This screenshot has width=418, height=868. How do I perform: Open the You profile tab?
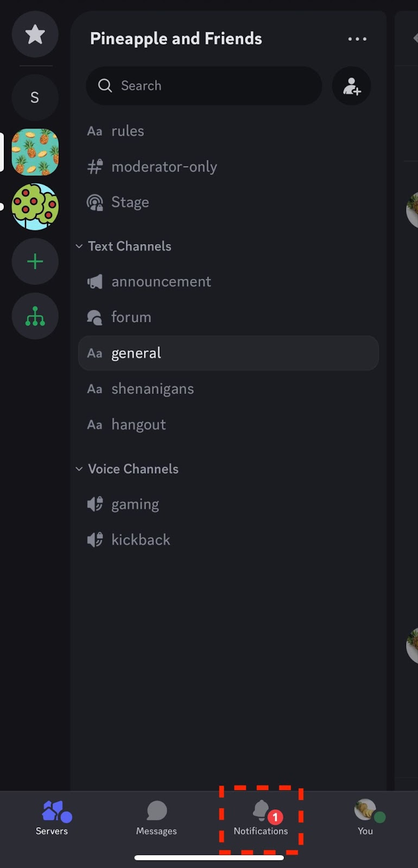[365, 818]
